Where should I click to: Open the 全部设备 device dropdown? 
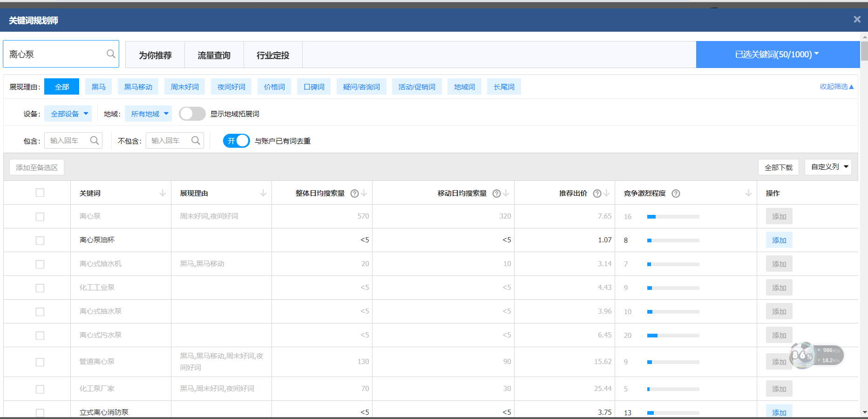click(x=68, y=114)
